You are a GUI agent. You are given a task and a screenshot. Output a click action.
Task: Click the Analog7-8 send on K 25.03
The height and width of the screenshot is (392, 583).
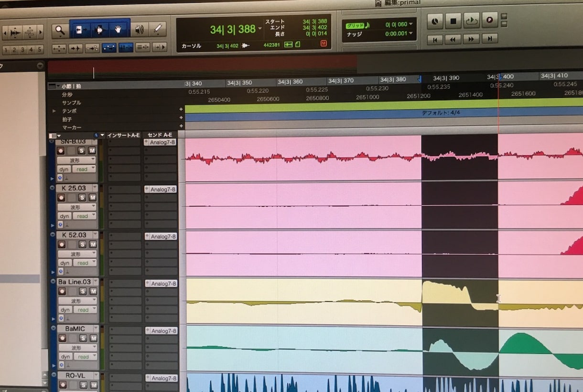pos(161,190)
